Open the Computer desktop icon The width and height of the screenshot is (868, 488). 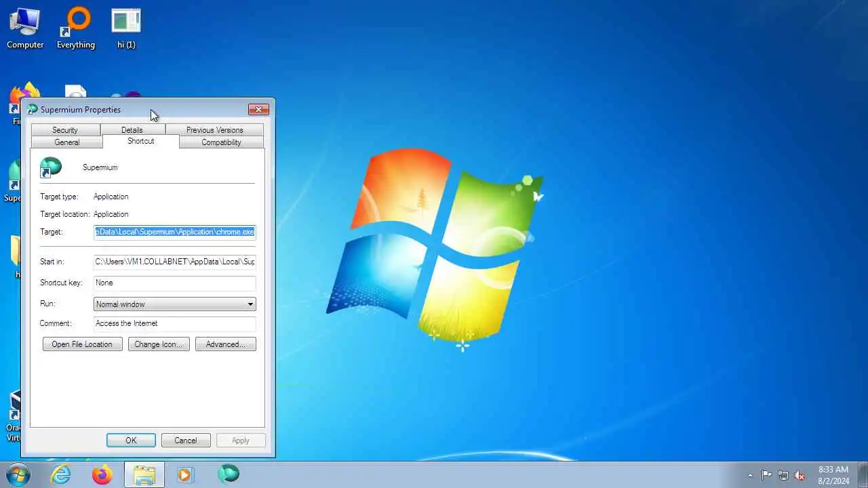click(x=25, y=28)
